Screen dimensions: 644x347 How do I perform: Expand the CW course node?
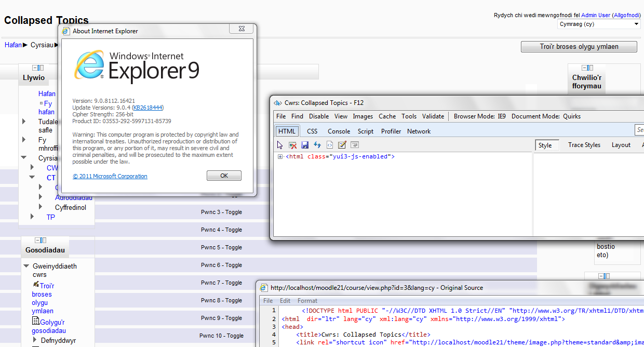(x=32, y=167)
